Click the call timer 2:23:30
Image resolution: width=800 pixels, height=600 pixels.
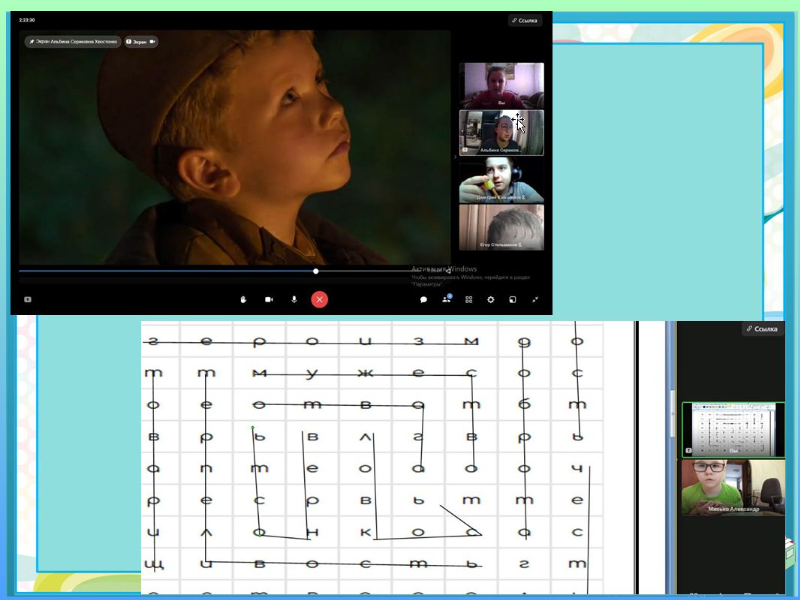27,20
